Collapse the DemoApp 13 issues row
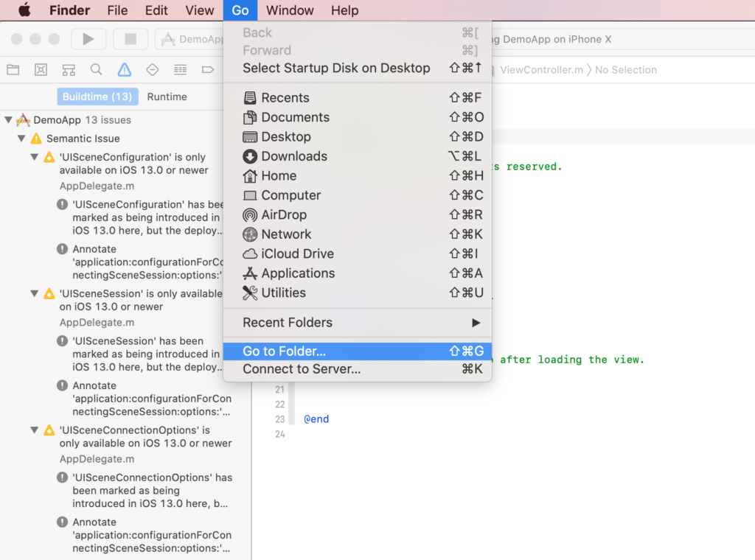This screenshot has width=755, height=560. click(x=9, y=120)
